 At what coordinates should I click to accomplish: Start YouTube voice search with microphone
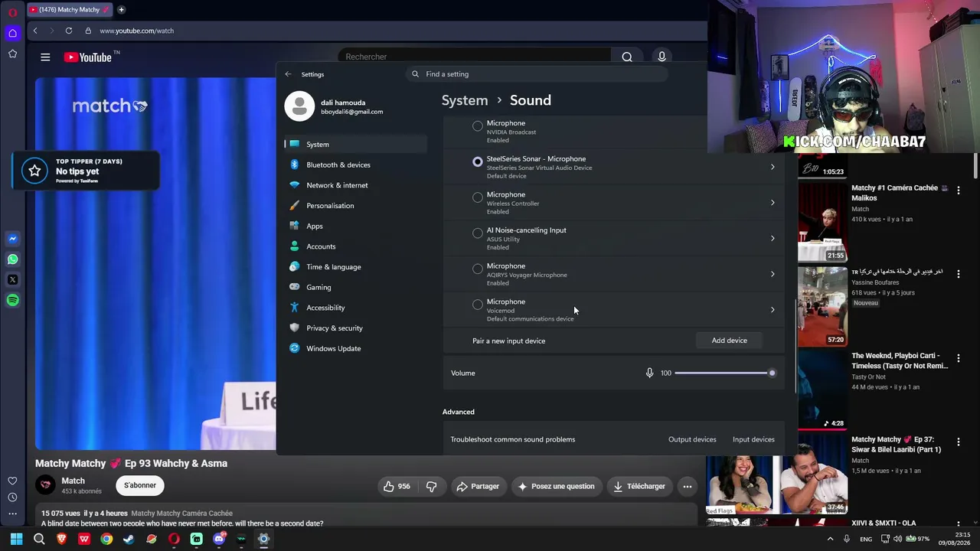coord(662,57)
